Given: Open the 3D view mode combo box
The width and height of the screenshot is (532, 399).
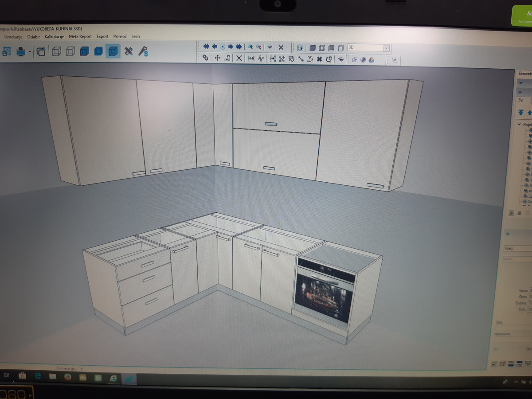Looking at the screenshot, I should (x=368, y=48).
